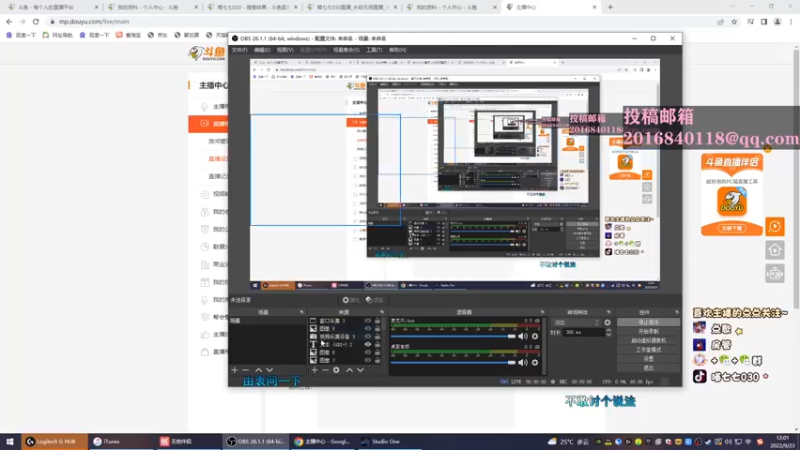Open browser tab search chevron

point(733,7)
